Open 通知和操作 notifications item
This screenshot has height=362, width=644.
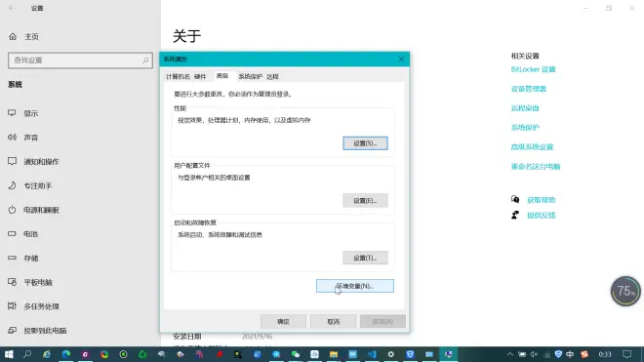[41, 161]
